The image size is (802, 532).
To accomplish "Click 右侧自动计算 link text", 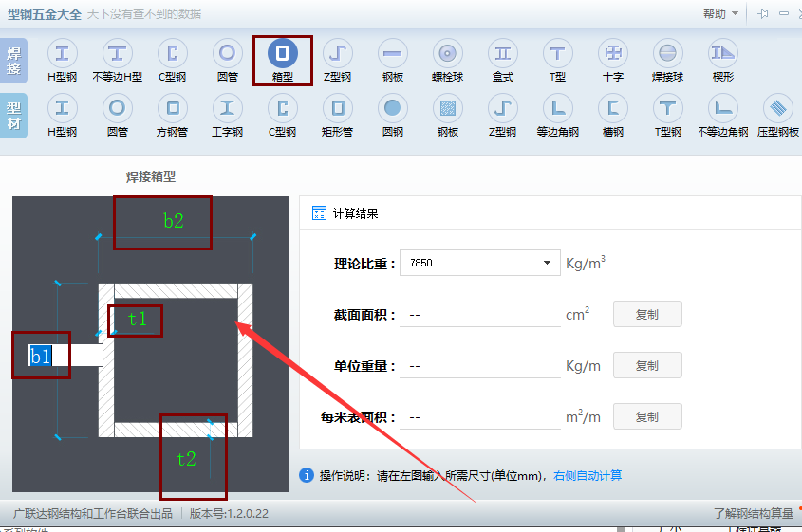I will (x=588, y=476).
